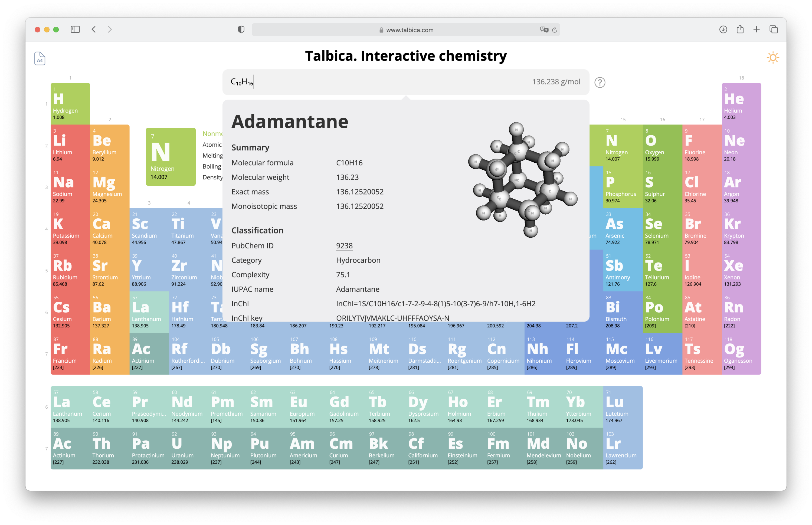
Task: Select the Krypton element tile
Action: coord(741,229)
